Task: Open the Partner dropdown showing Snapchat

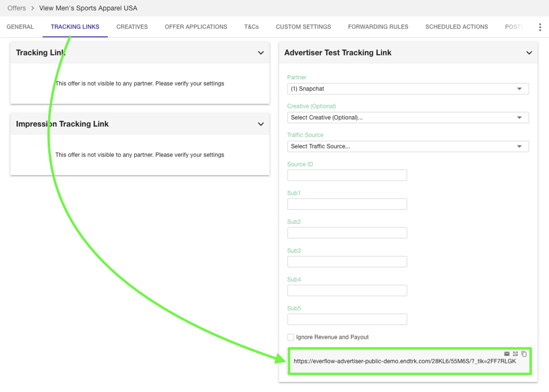Action: tap(407, 89)
